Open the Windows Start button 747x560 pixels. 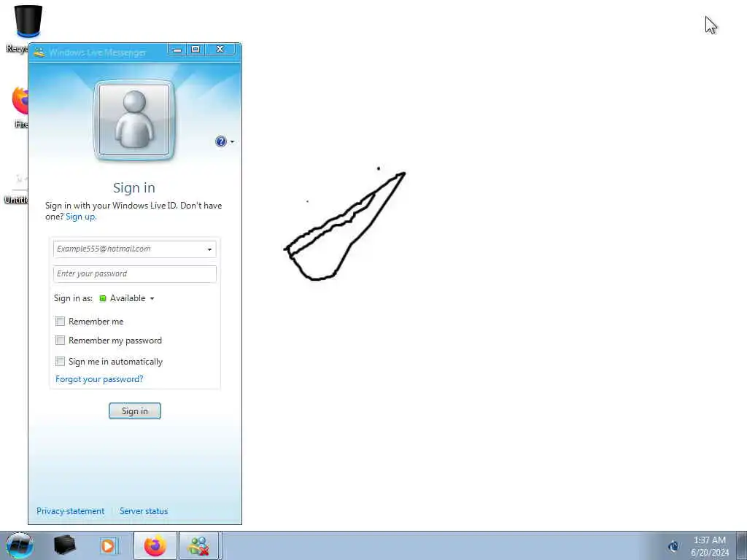click(20, 545)
